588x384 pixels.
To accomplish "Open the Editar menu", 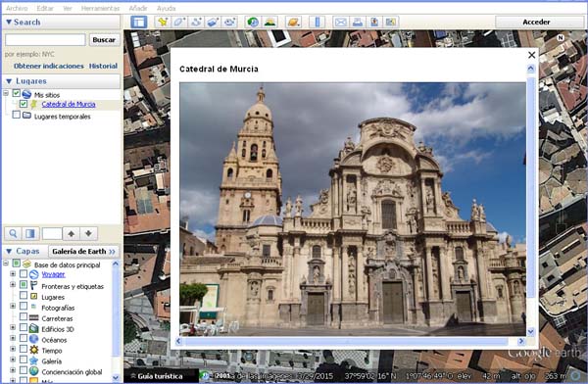I will point(45,8).
